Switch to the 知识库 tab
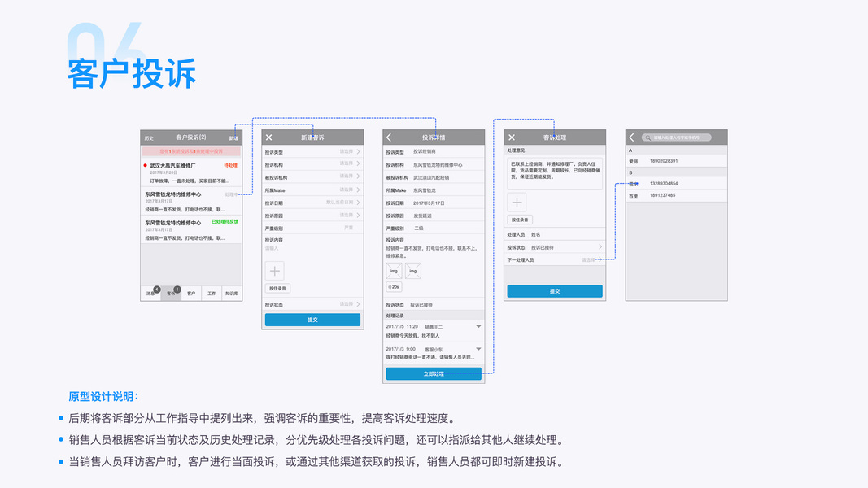Viewport: 868px width, 488px height. 232,294
